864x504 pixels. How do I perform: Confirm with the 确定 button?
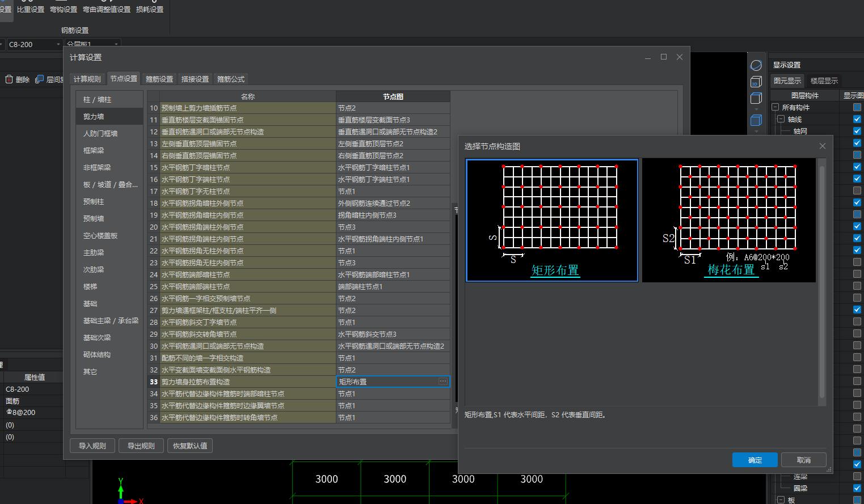coord(755,460)
